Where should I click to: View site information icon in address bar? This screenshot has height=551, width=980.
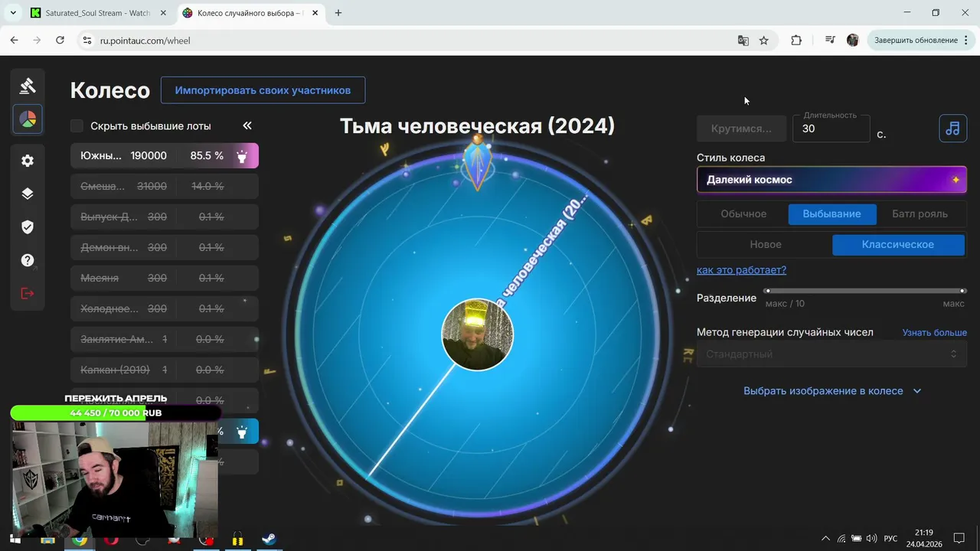point(87,41)
